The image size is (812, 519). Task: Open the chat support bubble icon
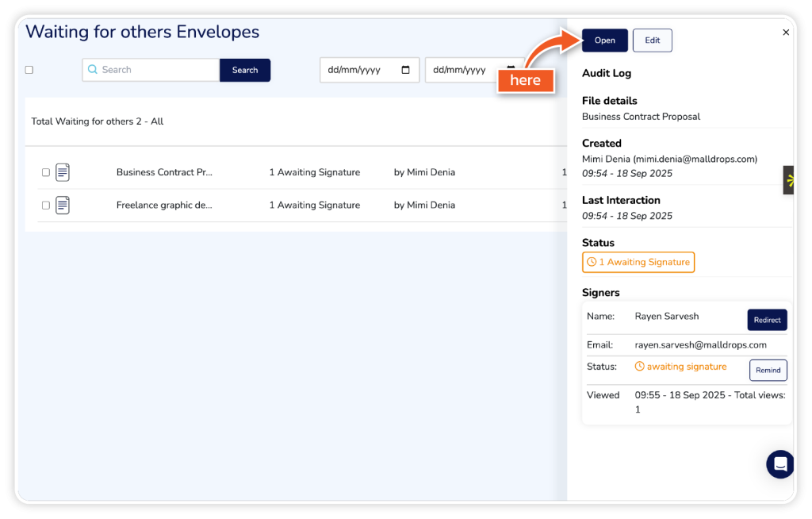click(779, 464)
